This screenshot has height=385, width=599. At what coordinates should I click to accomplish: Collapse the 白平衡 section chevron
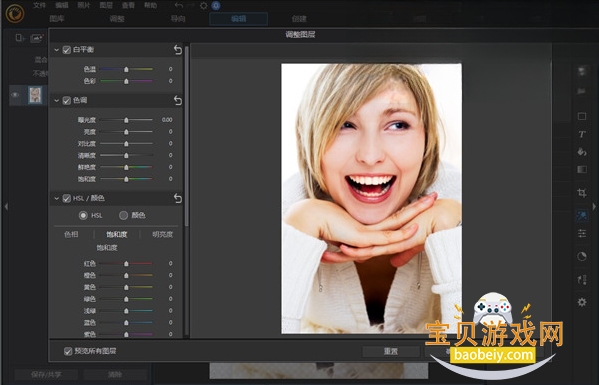(57, 50)
